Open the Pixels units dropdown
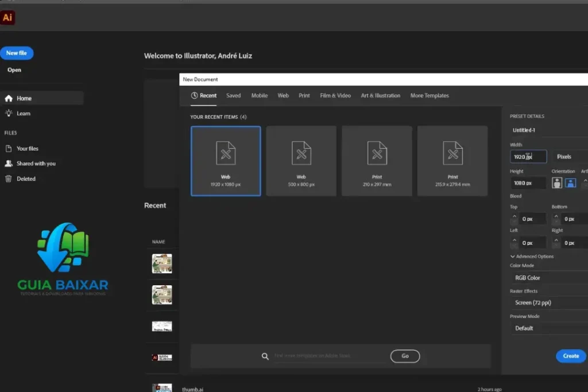Viewport: 588px width, 392px height. pyautogui.click(x=570, y=157)
